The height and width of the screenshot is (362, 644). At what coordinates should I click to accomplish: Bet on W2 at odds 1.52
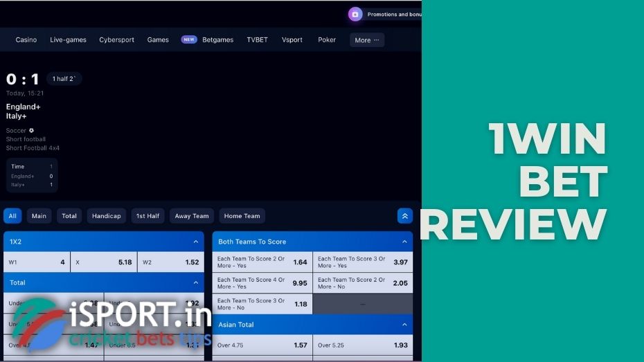[171, 262]
